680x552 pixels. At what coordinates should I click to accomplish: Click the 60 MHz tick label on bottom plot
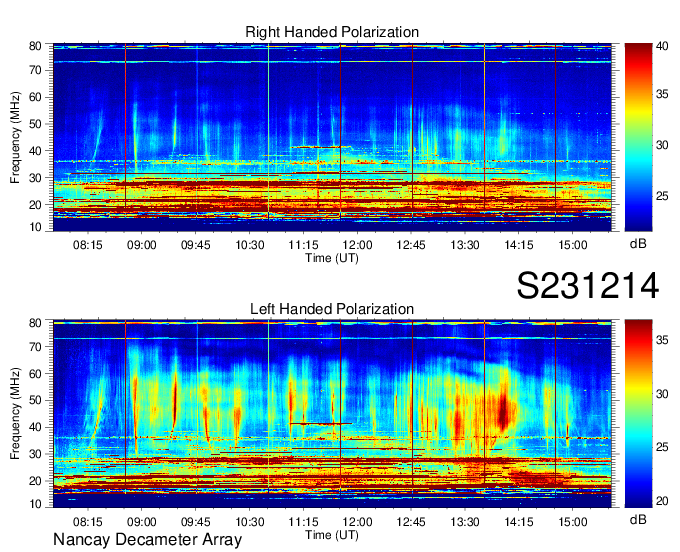click(x=35, y=373)
